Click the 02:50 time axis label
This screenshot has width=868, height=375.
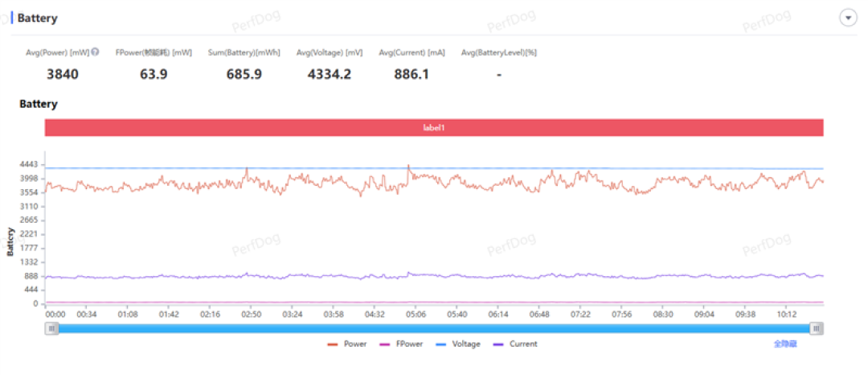pyautogui.click(x=251, y=314)
